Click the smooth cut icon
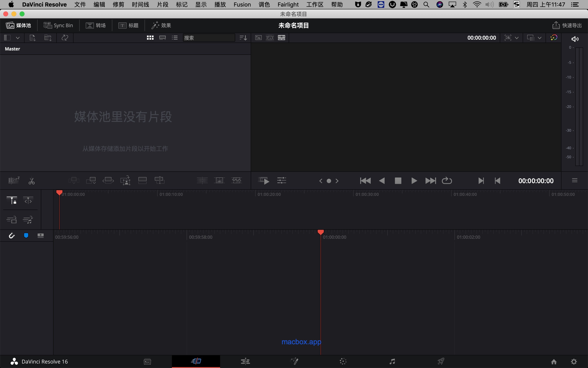Viewport: 588px width, 368px height. tap(236, 180)
